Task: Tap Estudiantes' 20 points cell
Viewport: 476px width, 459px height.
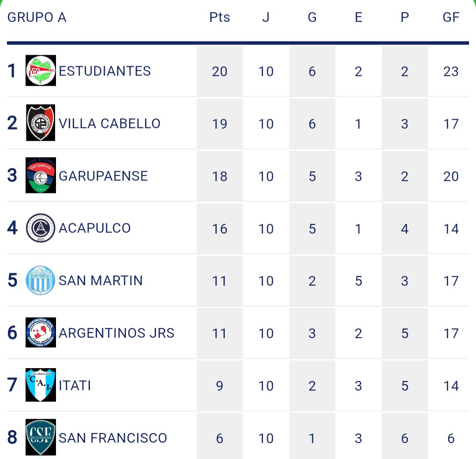Action: coord(219,71)
